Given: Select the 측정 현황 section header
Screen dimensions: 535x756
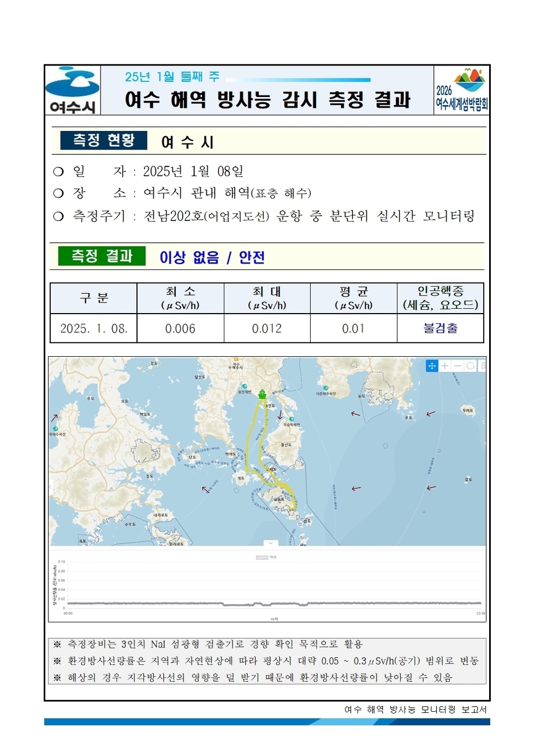Looking at the screenshot, I should pyautogui.click(x=103, y=139).
